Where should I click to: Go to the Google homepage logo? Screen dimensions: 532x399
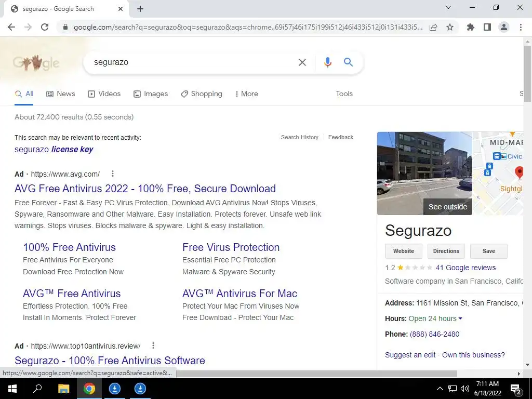click(36, 62)
